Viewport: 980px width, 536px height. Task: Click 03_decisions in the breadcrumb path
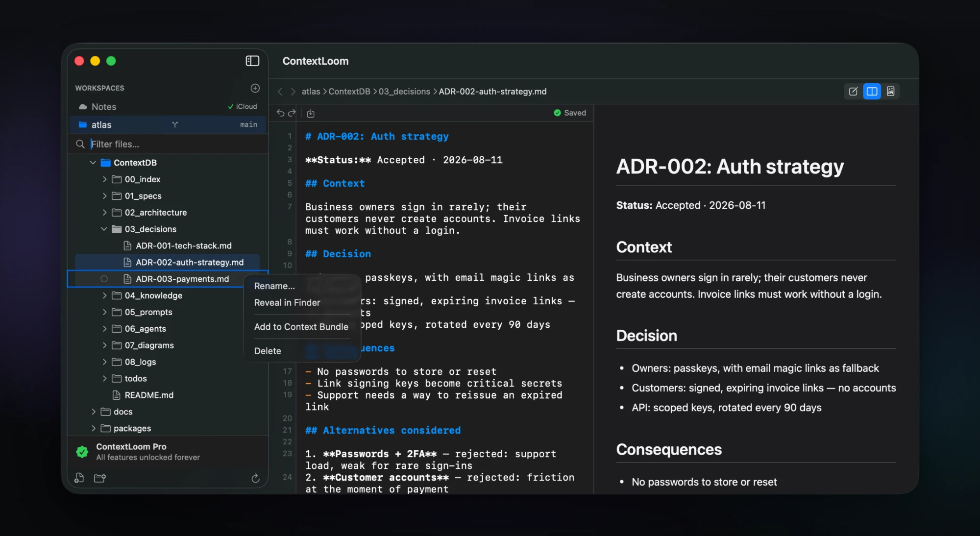404,92
